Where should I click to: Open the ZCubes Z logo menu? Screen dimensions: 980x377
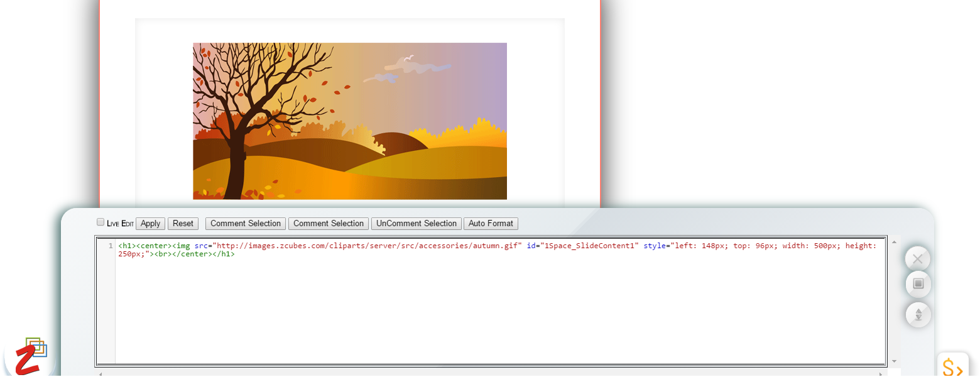coord(30,356)
